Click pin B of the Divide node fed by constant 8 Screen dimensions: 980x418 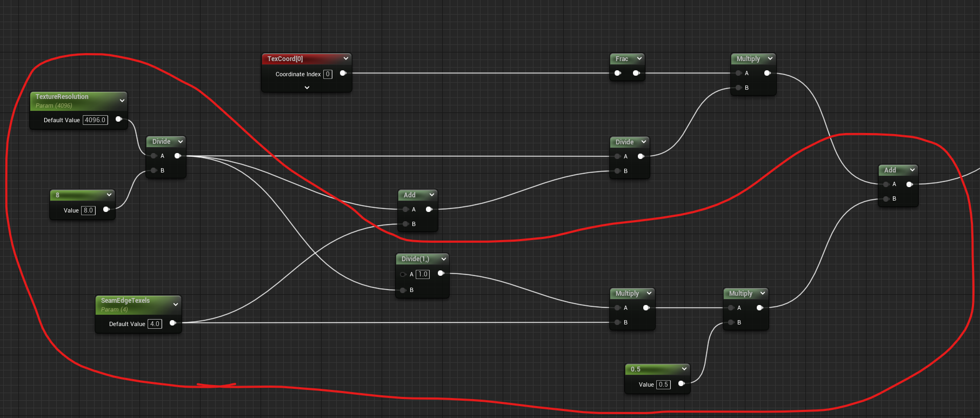tap(154, 170)
